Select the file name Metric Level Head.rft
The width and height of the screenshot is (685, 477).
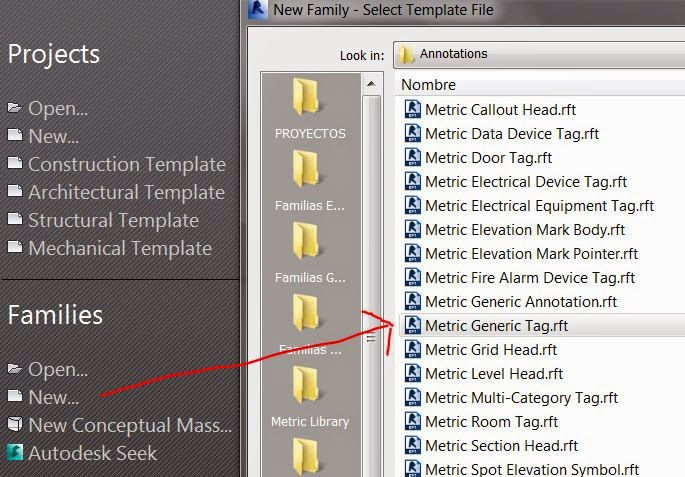494,374
